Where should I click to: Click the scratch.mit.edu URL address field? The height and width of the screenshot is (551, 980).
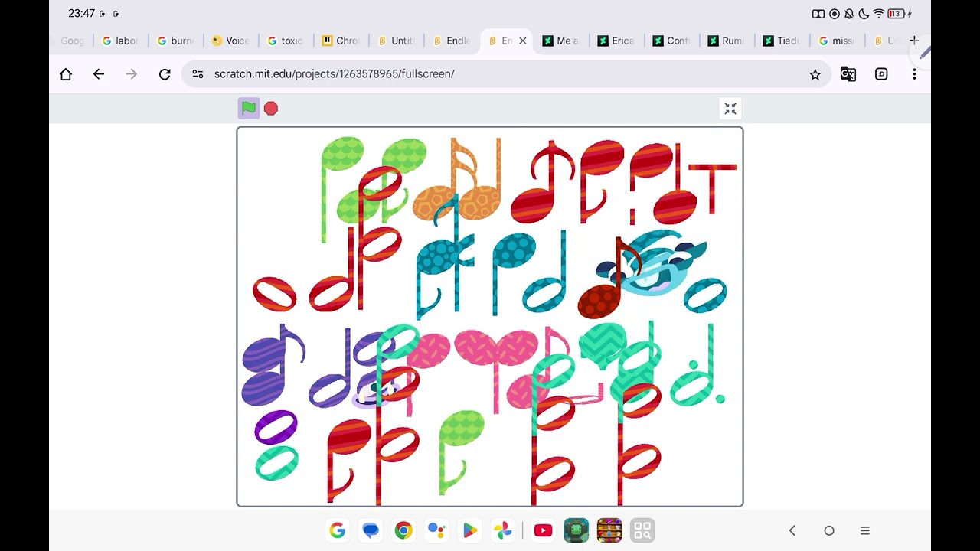coord(505,74)
